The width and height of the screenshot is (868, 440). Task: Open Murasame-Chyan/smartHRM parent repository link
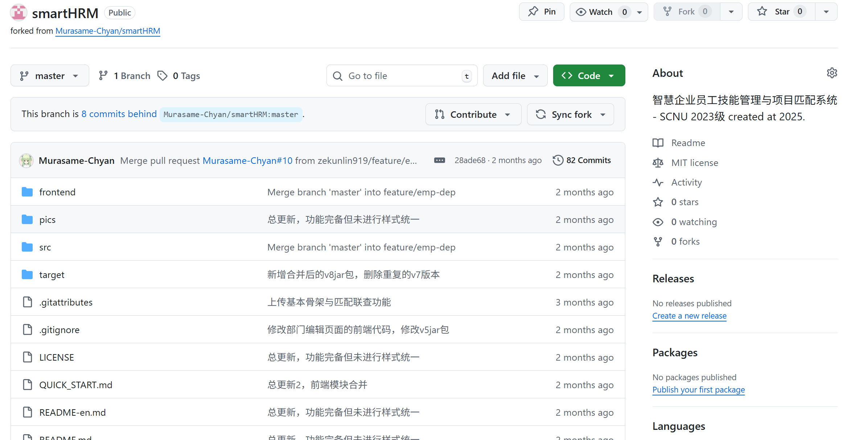pos(108,31)
